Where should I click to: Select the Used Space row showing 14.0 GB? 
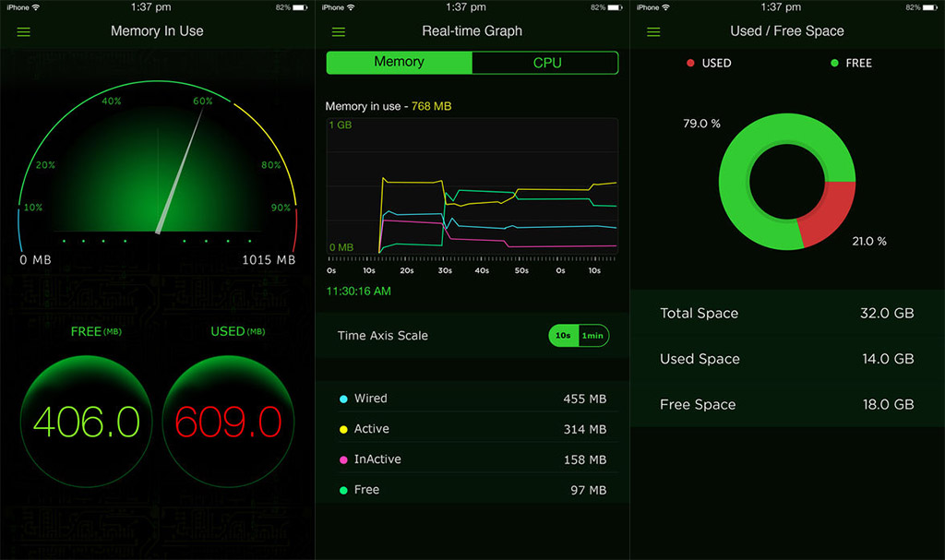pyautogui.click(x=786, y=359)
